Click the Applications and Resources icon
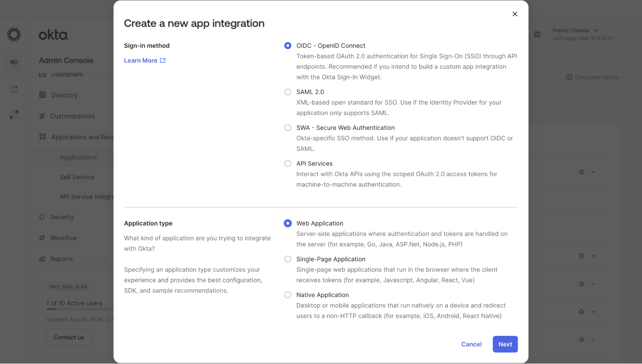642x364 pixels. [x=42, y=137]
